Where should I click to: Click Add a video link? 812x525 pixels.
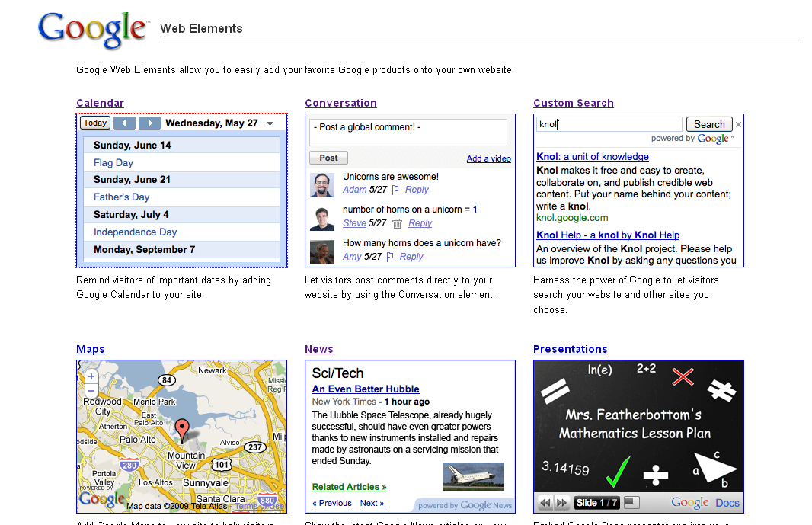click(x=488, y=158)
